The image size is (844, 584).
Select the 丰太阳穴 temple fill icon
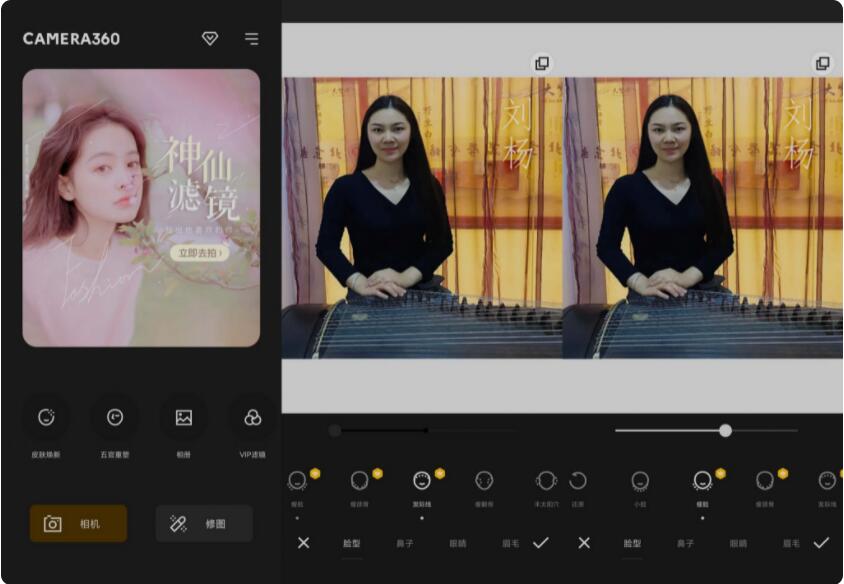coord(546,481)
